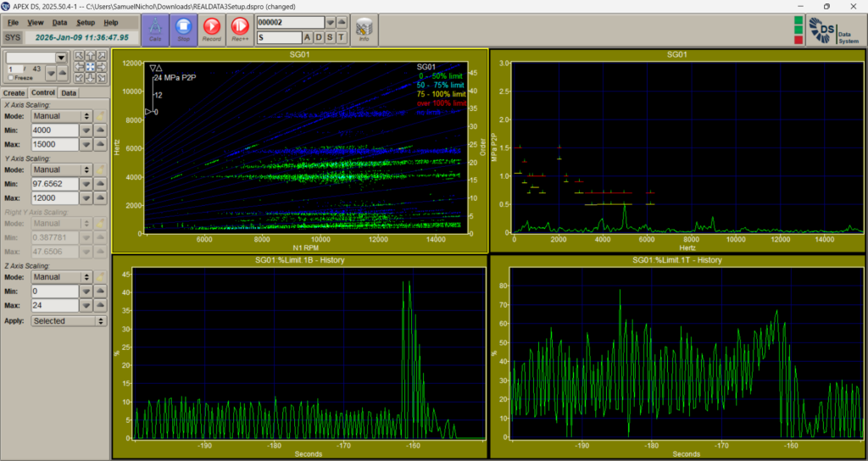Open the Setup menu
The image size is (868, 461).
(x=86, y=22)
